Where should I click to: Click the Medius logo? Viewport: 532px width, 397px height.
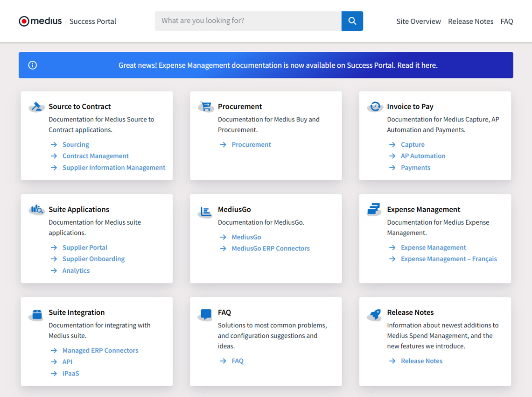(x=40, y=21)
